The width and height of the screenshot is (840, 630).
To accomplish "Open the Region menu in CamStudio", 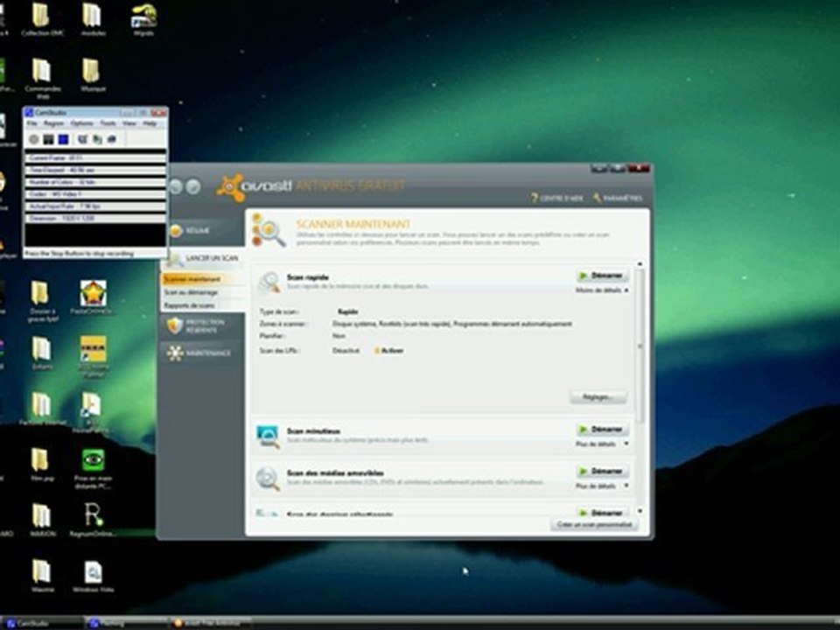I will pos(53,123).
